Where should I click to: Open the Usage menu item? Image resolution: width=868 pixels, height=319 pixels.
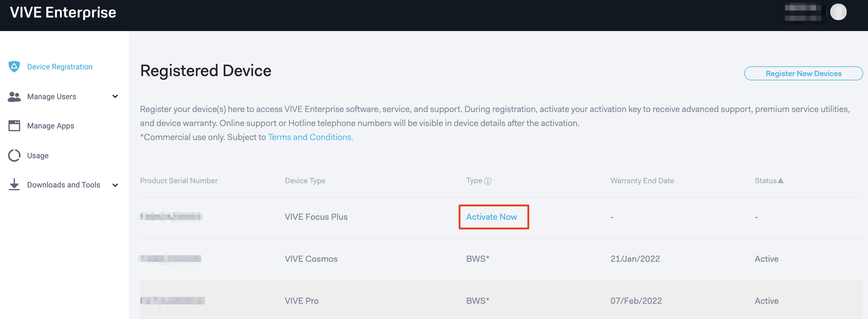[38, 156]
